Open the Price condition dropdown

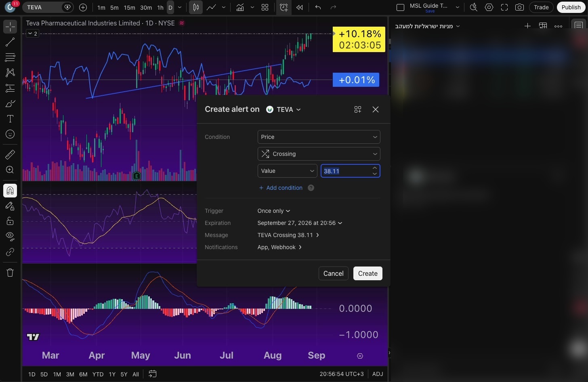click(319, 137)
